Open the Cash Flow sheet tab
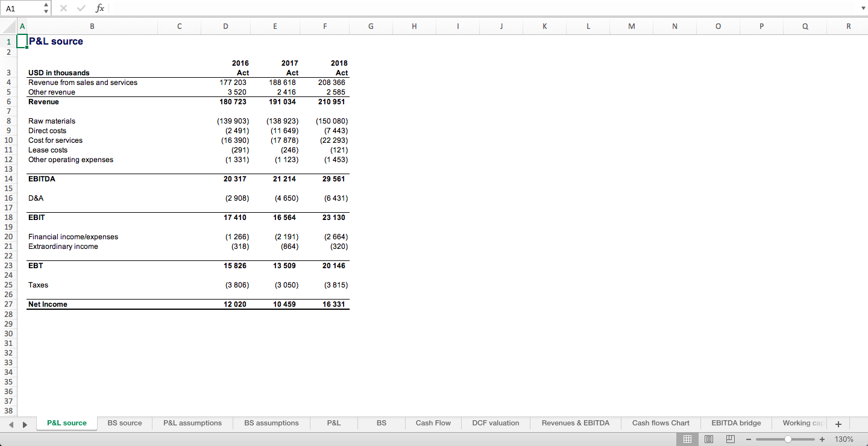This screenshot has height=446, width=868. [x=433, y=423]
